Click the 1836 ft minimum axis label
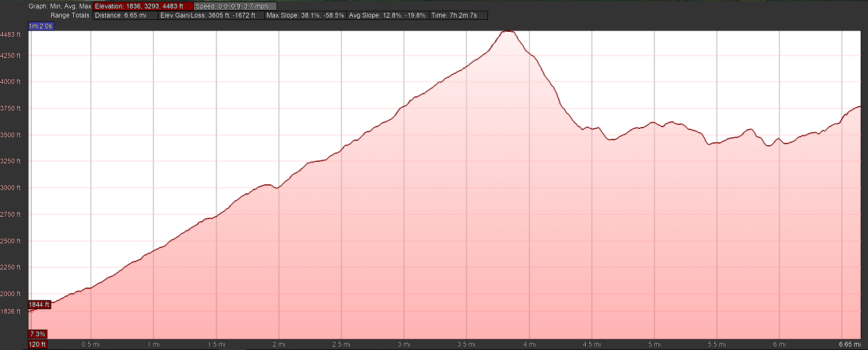The image size is (868, 350). [x=11, y=311]
